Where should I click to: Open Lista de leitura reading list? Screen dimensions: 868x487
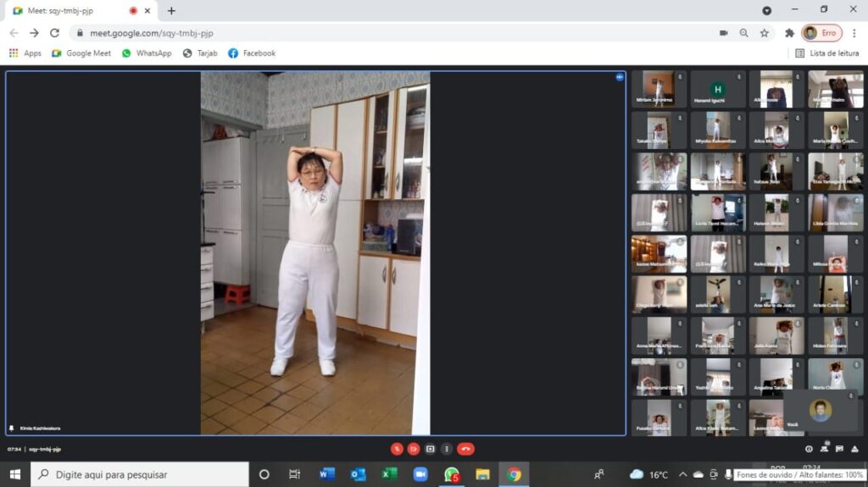[x=826, y=53]
